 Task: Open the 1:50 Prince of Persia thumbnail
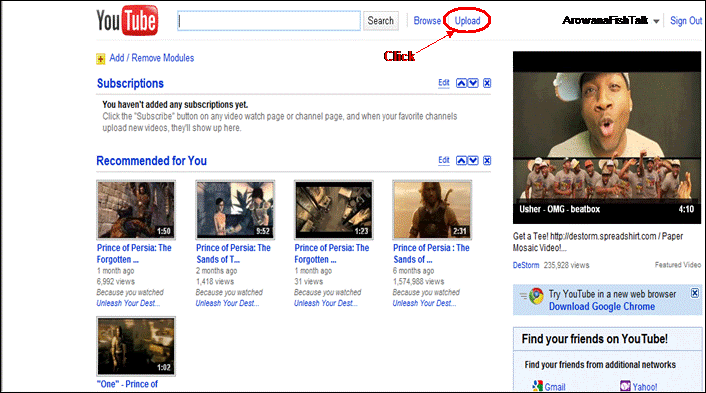click(136, 210)
